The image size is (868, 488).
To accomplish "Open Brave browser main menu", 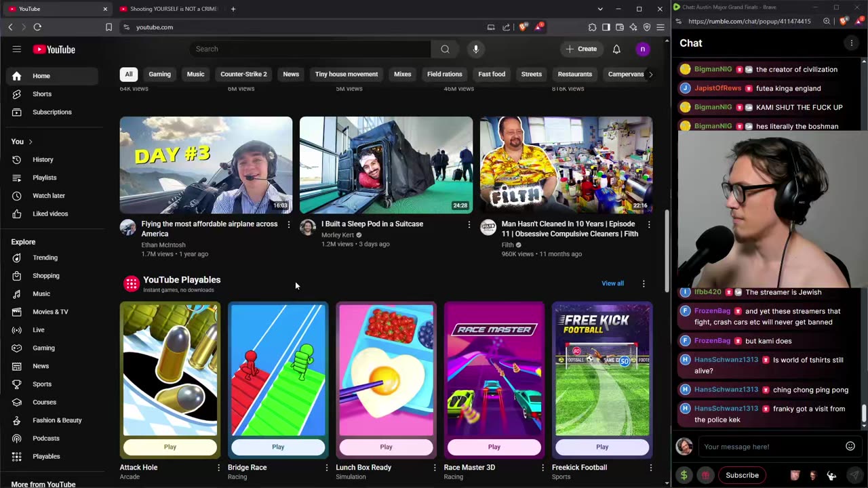I will pyautogui.click(x=660, y=27).
